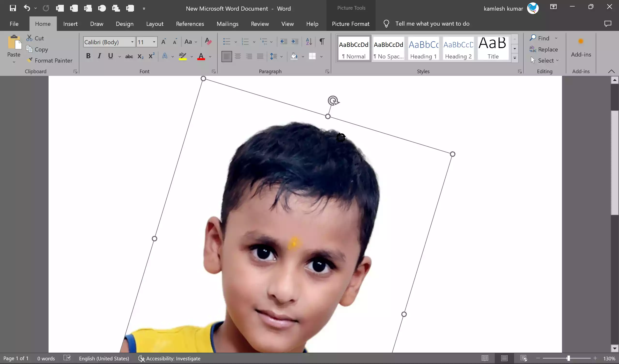Click the Find magnifier icon

pyautogui.click(x=533, y=38)
